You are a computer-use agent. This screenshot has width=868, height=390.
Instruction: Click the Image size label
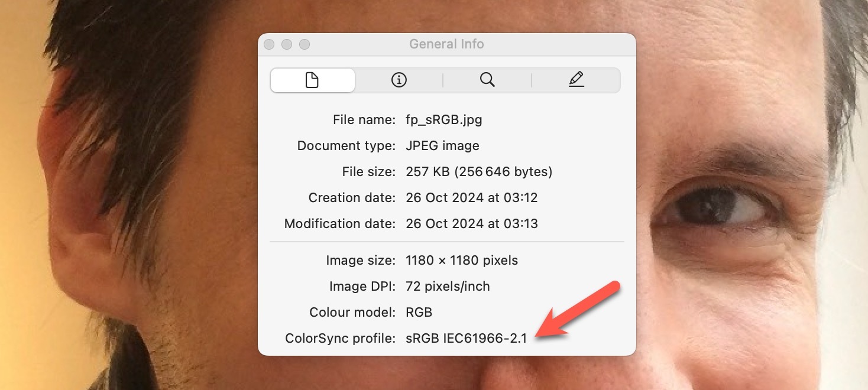click(x=361, y=260)
